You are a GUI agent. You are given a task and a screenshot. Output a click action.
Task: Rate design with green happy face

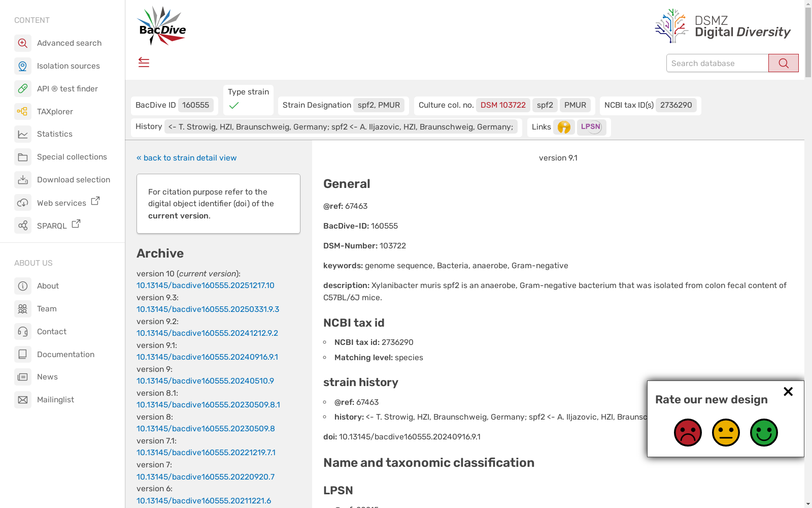(764, 432)
